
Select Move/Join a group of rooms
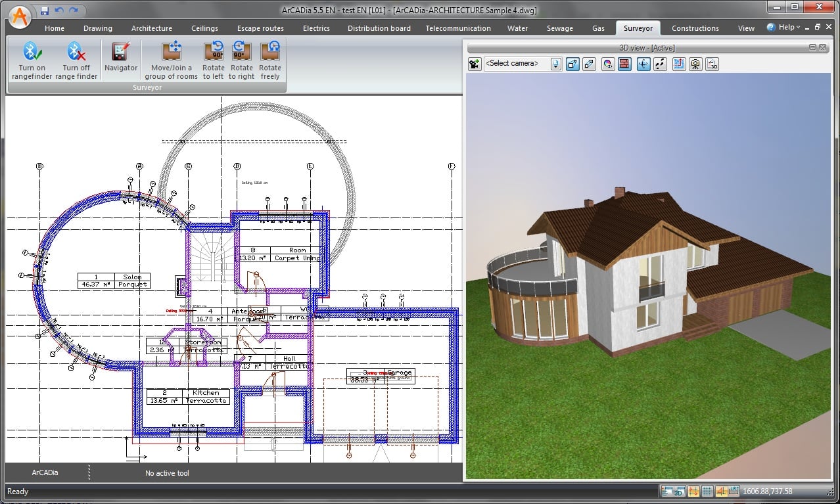171,60
